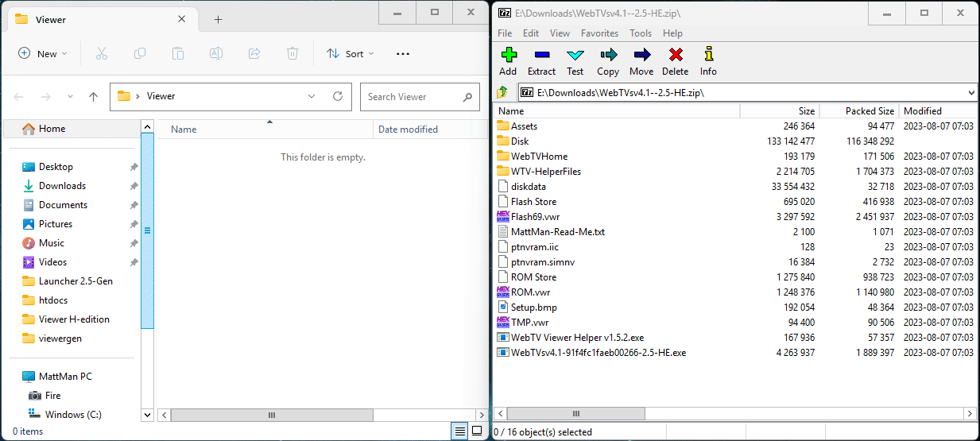Viewport: 980px width, 441px height.
Task: Click the trash Delete icon in Explorer
Action: click(x=292, y=53)
